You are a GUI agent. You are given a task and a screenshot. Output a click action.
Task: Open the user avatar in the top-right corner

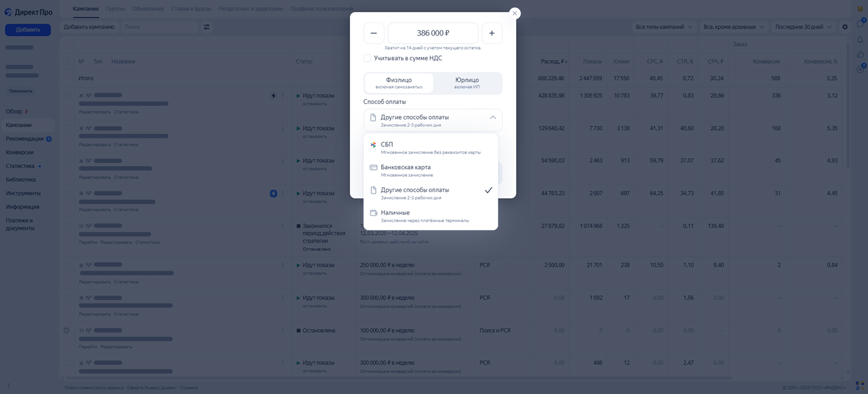coord(860,9)
